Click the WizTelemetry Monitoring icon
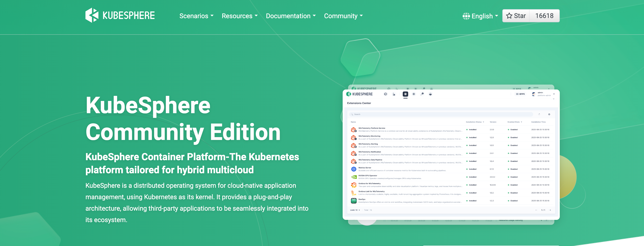Viewport: 644px width, 246px height. (x=353, y=138)
